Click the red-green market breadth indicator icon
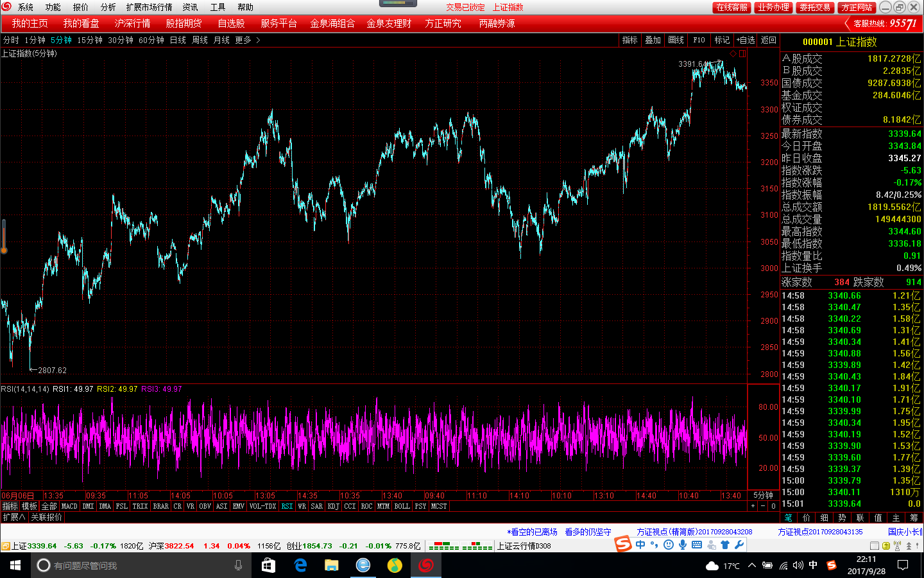924x578 pixels. tap(460, 546)
